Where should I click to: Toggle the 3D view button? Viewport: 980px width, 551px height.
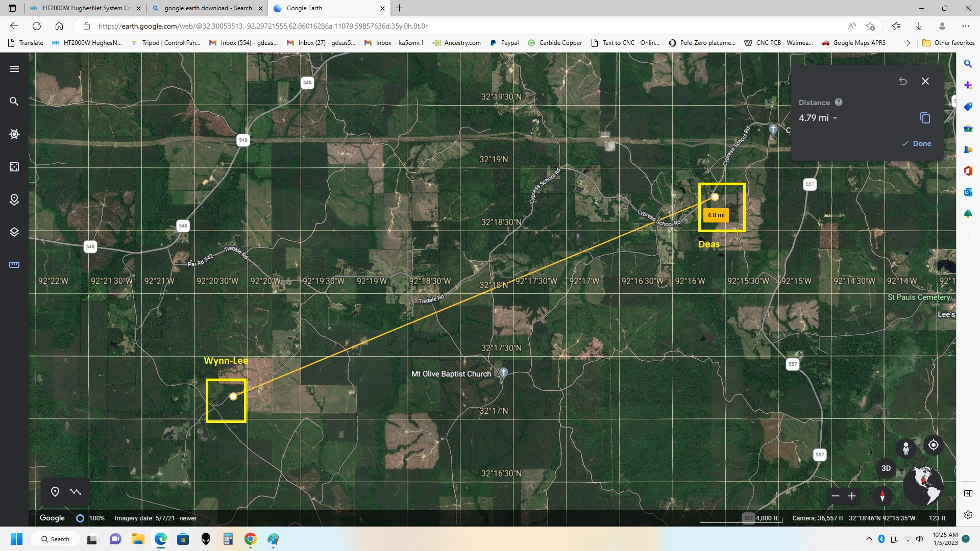pyautogui.click(x=886, y=468)
